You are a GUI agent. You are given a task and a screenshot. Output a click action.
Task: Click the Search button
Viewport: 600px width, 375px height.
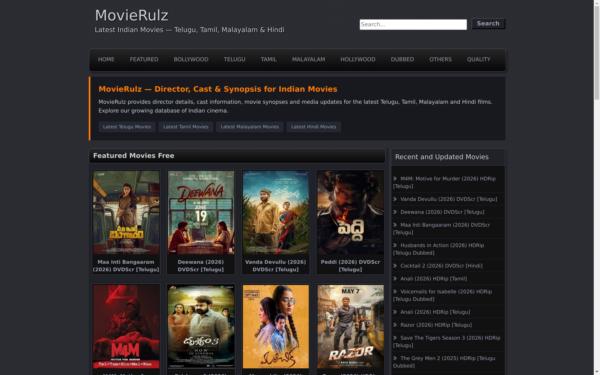click(488, 24)
